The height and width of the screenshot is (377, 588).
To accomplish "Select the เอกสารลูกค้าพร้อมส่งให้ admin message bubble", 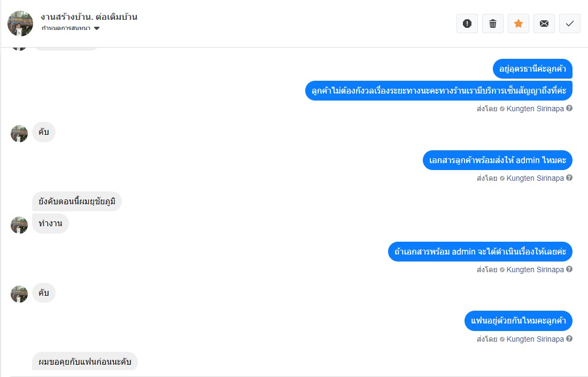I will pos(498,160).
